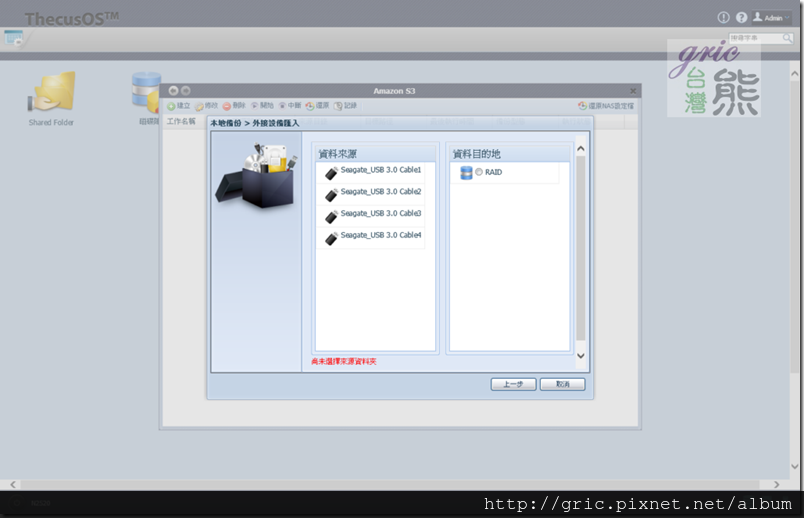
Task: Click the page scroll up arrow
Action: point(794,73)
